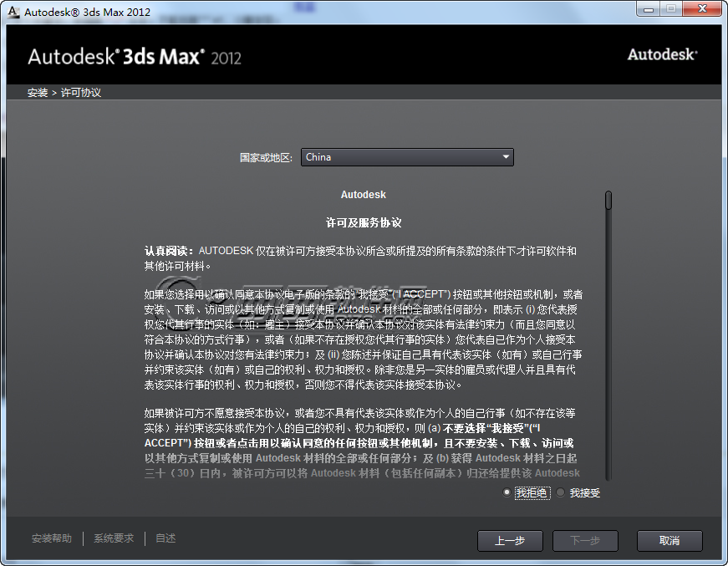The image size is (728, 566).
Task: Click the 许可协议 breadcrumb item
Action: [x=81, y=93]
